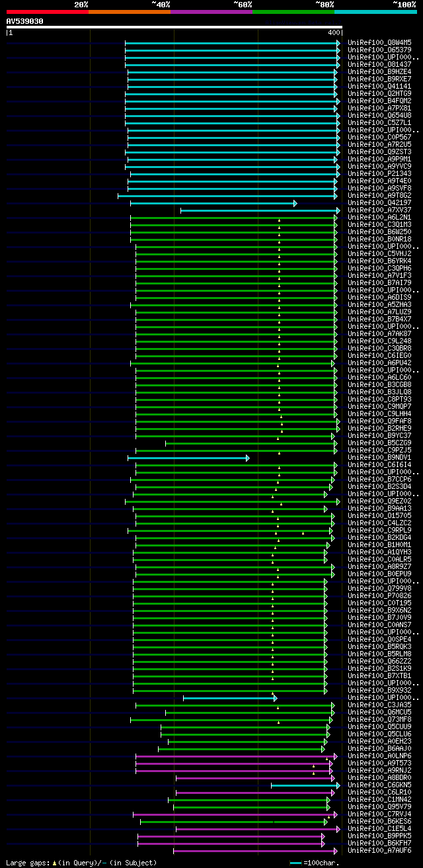Screen dimensions: 423x868
Task: Select the UniRef100_B6W250 label
Action: 379,232
